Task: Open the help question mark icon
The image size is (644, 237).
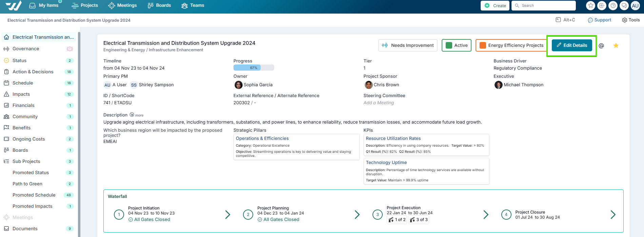Action: (613, 5)
